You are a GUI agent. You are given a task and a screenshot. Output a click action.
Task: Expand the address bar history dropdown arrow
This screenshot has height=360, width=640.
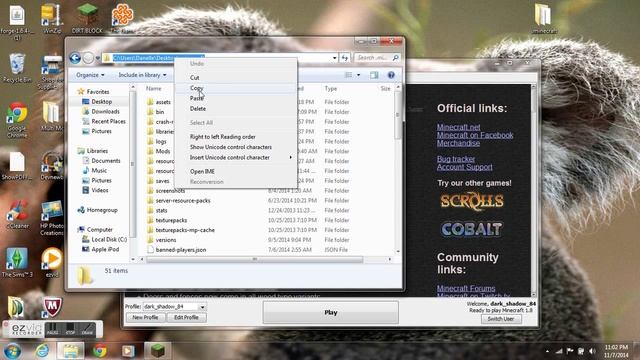click(335, 58)
